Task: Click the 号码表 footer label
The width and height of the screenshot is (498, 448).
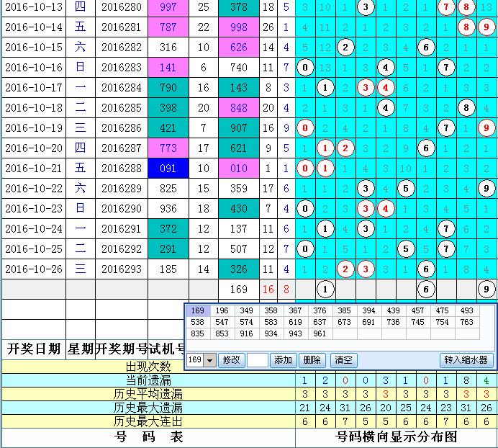Action: pos(149,437)
